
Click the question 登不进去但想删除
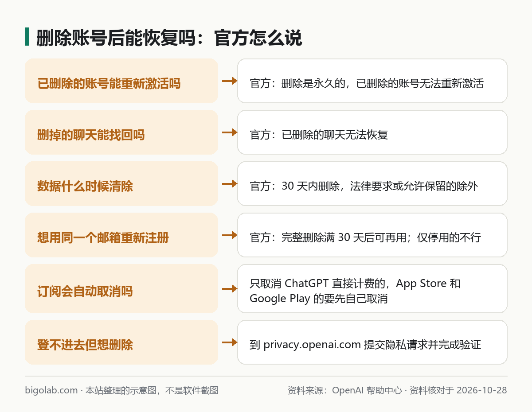coord(121,342)
